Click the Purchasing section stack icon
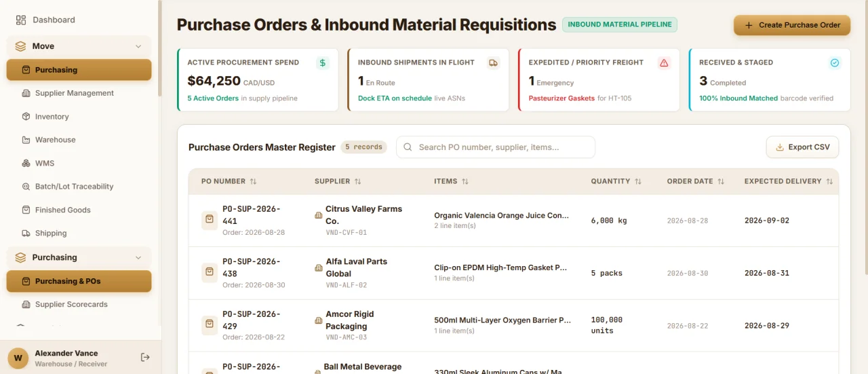Image resolution: width=868 pixels, height=374 pixels. (x=20, y=258)
